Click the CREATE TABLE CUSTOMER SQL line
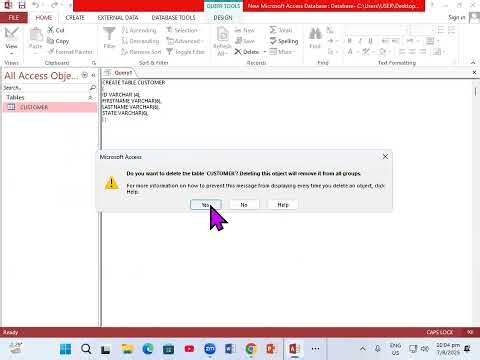480x360 pixels. [x=134, y=82]
